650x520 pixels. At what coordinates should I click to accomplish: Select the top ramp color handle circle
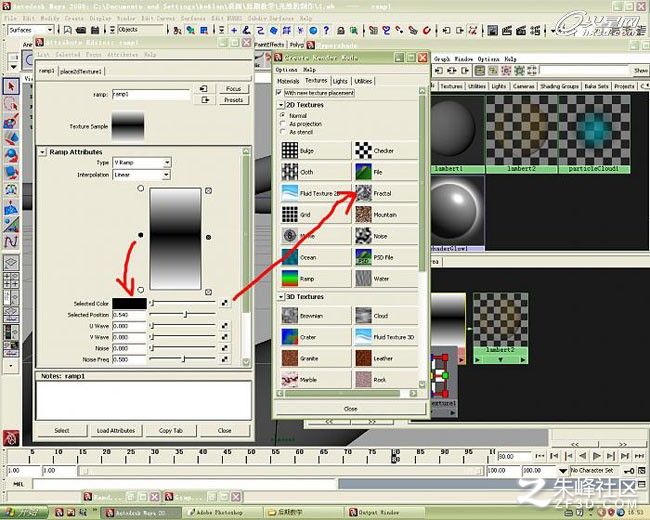click(141, 188)
